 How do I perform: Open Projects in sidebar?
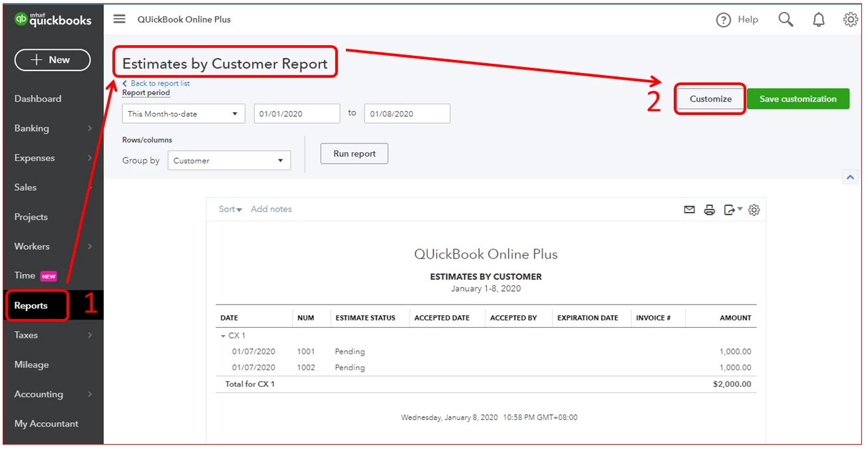[31, 217]
